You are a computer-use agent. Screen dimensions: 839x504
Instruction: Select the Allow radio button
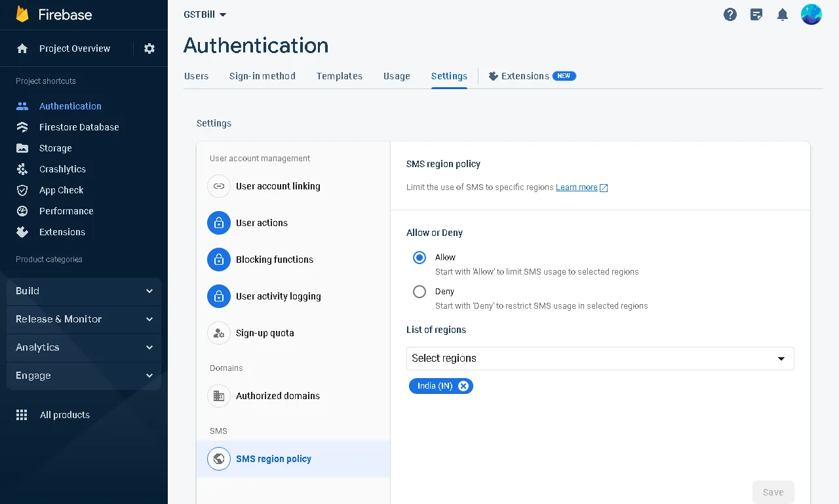point(419,258)
